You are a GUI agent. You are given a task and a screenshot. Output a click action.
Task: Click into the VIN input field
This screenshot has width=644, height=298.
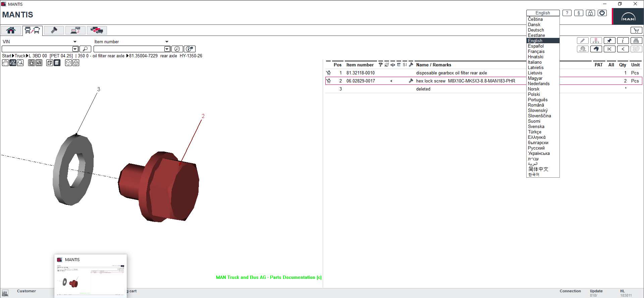point(37,49)
